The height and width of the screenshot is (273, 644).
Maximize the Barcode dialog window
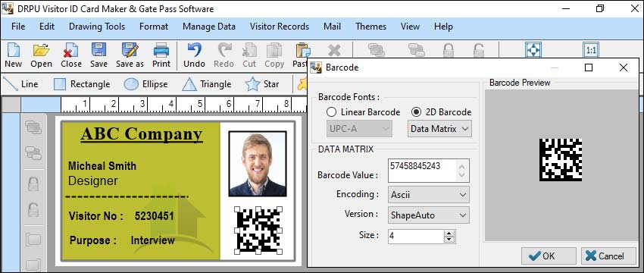589,67
